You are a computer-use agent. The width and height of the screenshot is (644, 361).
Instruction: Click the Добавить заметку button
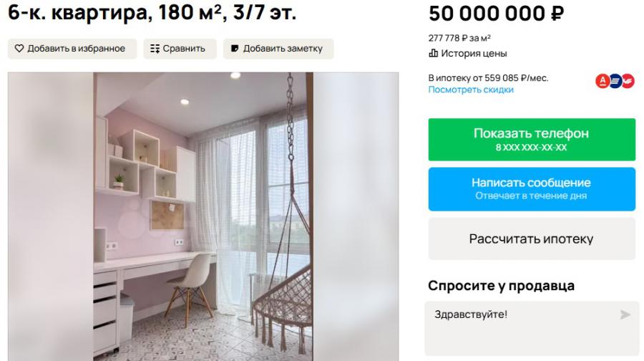tap(278, 49)
